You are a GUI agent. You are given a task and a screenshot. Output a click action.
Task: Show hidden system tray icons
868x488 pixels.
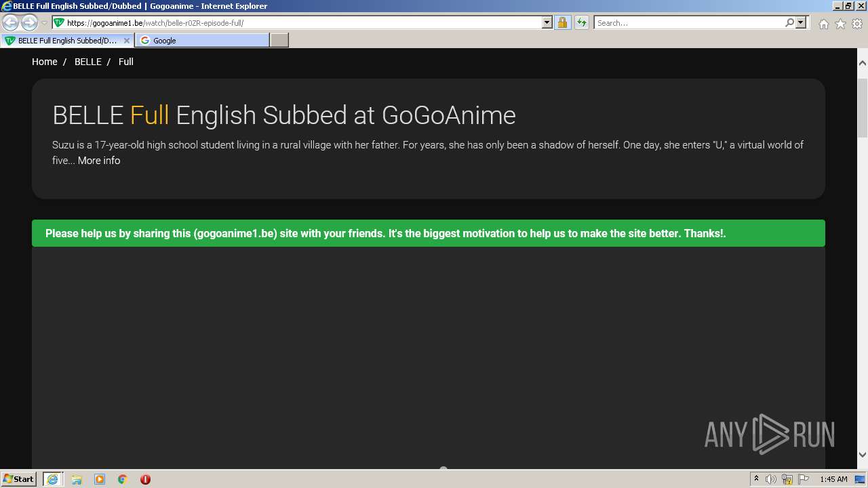click(x=756, y=479)
